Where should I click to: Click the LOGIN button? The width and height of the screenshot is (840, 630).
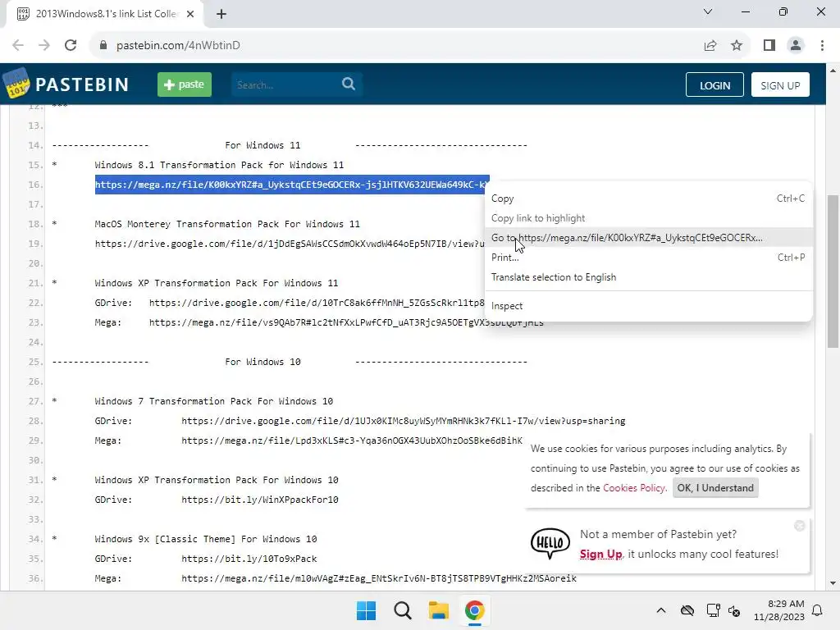pyautogui.click(x=714, y=85)
